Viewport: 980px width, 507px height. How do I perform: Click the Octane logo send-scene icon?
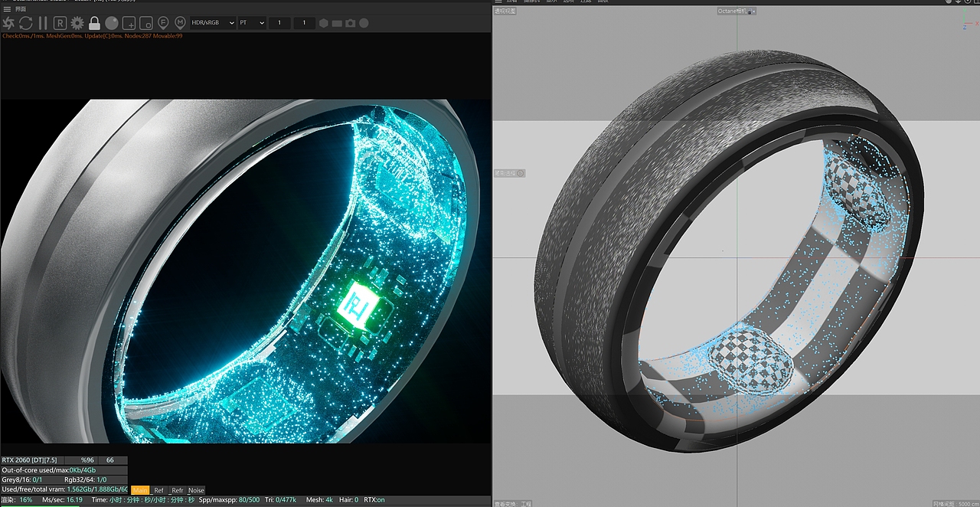coord(8,23)
